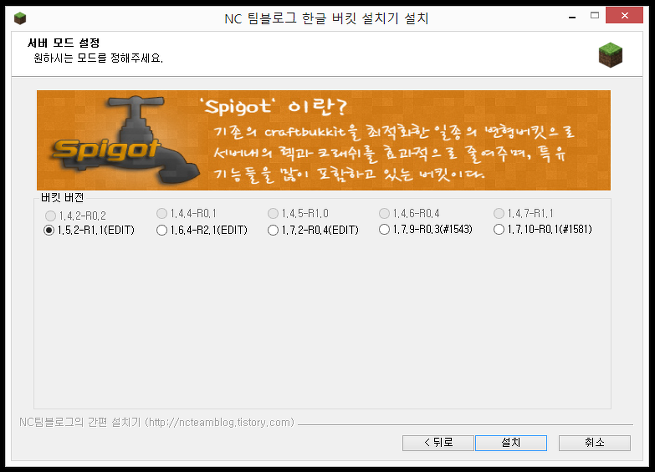Image resolution: width=655 pixels, height=472 pixels.
Task: Click the grass block icon in title bar
Action: coord(20,18)
